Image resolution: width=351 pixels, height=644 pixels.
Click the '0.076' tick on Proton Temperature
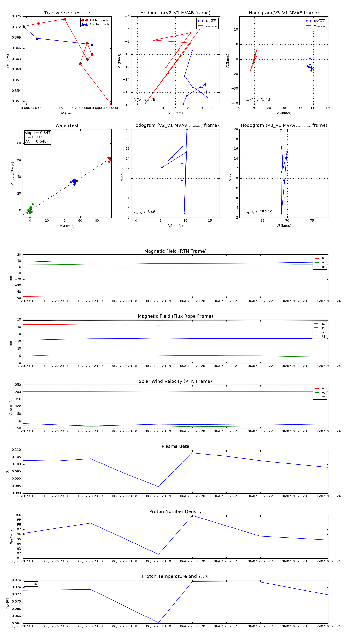point(17,580)
